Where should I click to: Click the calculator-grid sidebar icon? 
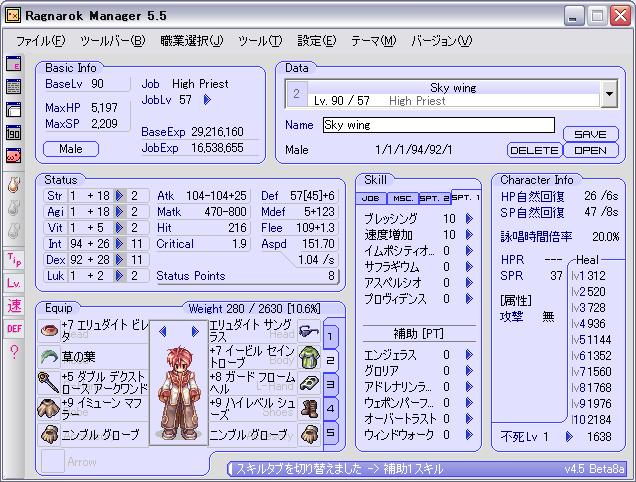coord(13,86)
